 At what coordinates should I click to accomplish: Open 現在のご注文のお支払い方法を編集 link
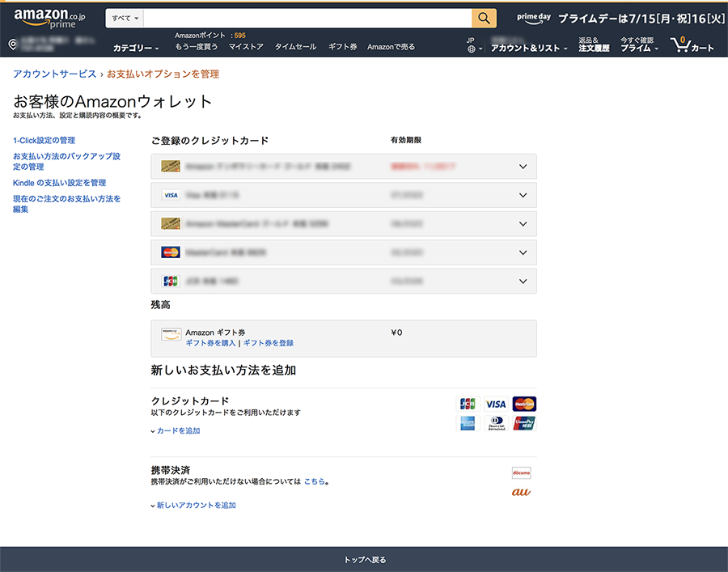click(67, 204)
